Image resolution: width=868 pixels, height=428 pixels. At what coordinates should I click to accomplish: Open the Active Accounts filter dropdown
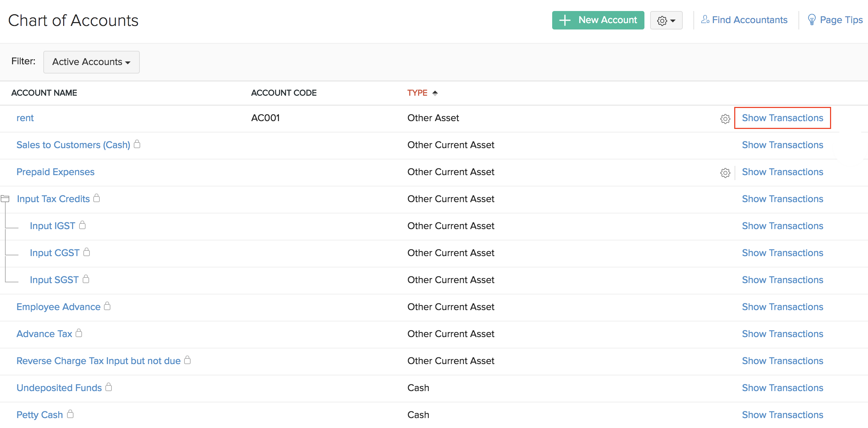pyautogui.click(x=91, y=62)
